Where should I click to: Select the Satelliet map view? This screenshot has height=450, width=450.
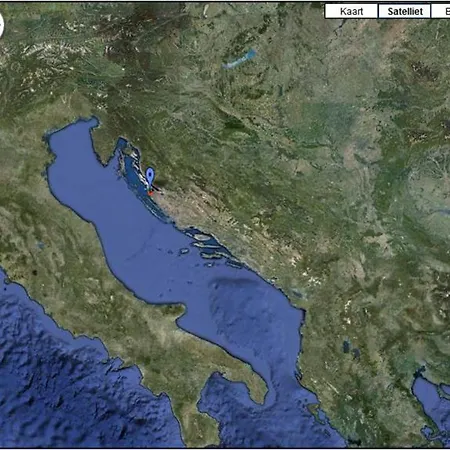coord(405,11)
